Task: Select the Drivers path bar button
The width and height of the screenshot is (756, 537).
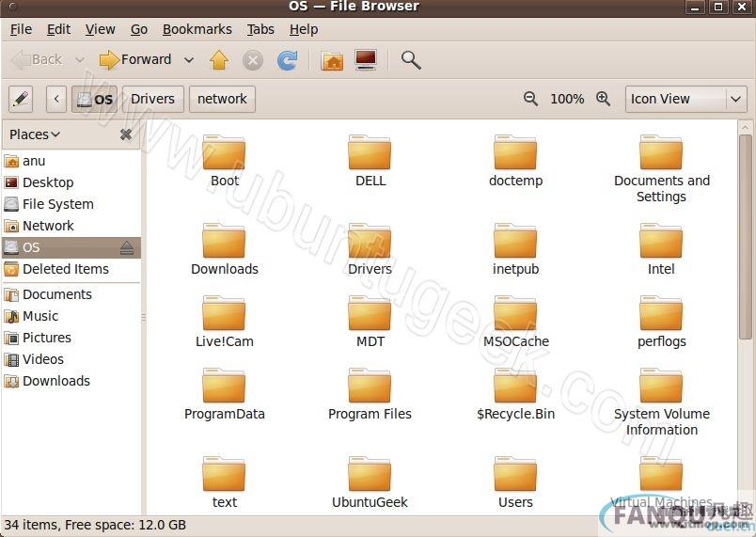Action: [x=153, y=100]
